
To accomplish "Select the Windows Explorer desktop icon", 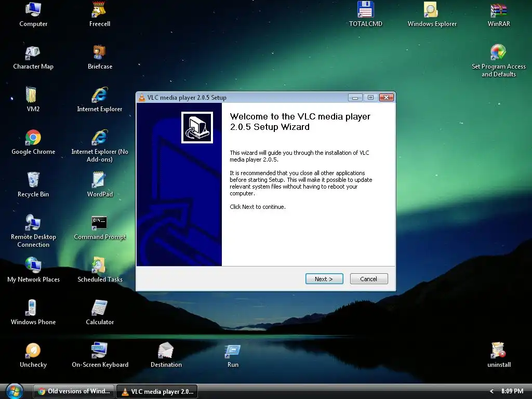I will 432,15.
